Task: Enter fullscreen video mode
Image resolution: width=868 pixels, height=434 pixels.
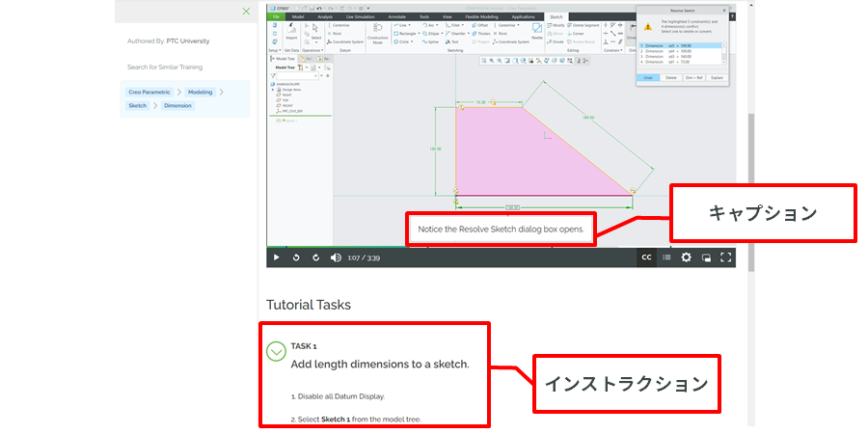Action: [727, 258]
